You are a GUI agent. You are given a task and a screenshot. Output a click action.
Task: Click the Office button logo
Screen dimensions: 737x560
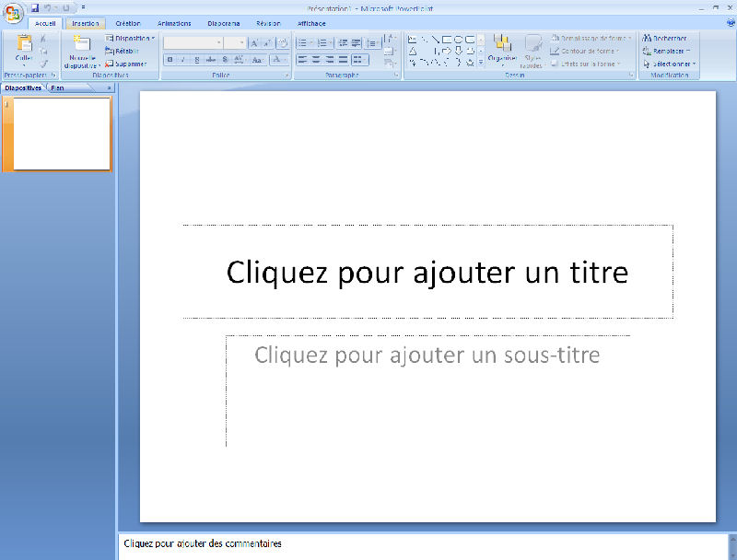pyautogui.click(x=12, y=11)
